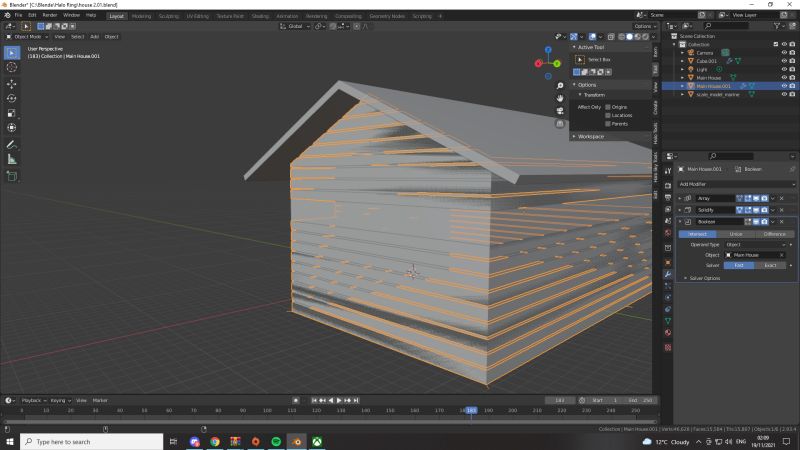Switch perspective/orthographic using the grid icon
The height and width of the screenshot is (450, 800).
tap(560, 123)
